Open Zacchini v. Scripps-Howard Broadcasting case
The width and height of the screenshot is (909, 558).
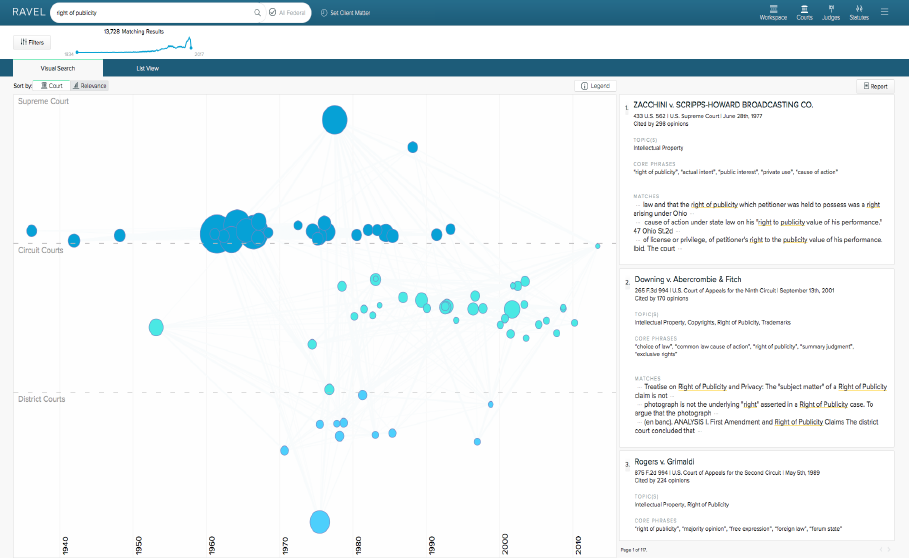723,105
